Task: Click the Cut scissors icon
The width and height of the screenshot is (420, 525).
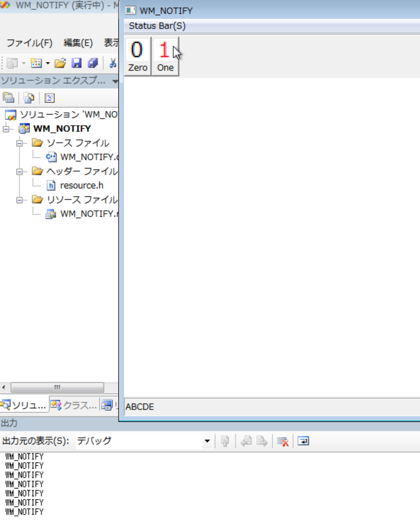Action: tap(113, 63)
